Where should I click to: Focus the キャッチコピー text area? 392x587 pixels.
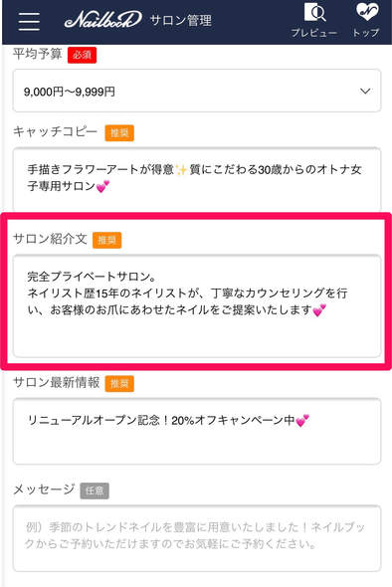click(x=197, y=180)
